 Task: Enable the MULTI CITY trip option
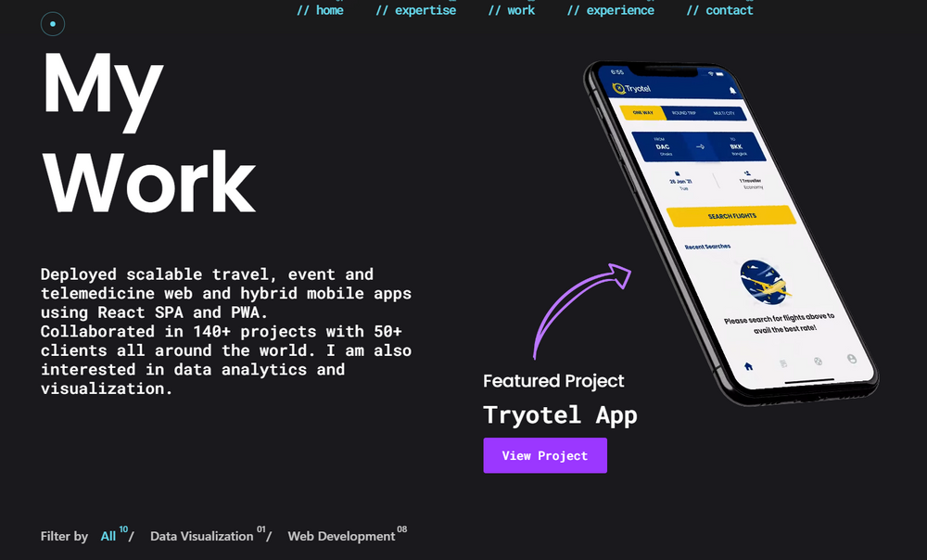(724, 113)
